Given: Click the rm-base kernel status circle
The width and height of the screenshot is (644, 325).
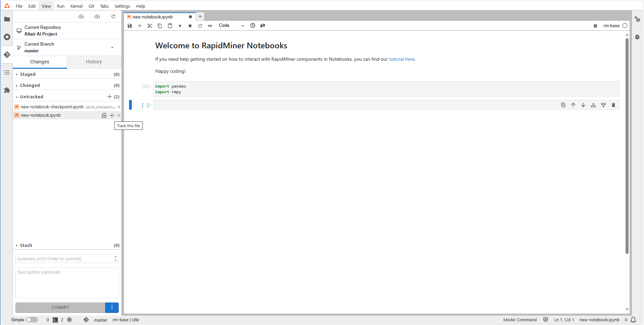Looking at the screenshot, I should click(625, 25).
